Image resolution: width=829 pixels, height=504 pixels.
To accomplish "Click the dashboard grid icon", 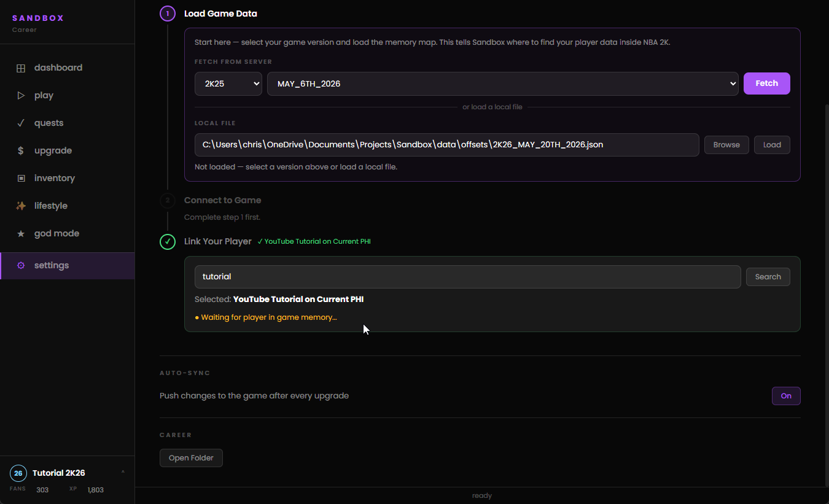I will tap(21, 68).
